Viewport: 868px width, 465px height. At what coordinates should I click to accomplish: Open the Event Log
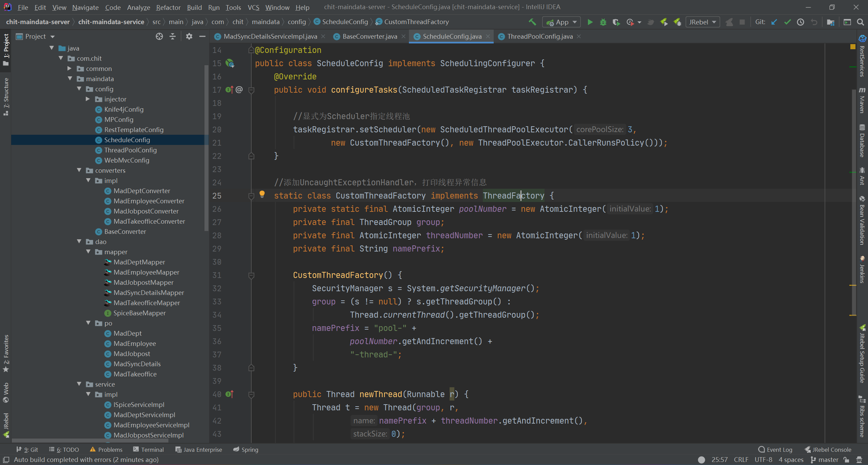point(775,449)
